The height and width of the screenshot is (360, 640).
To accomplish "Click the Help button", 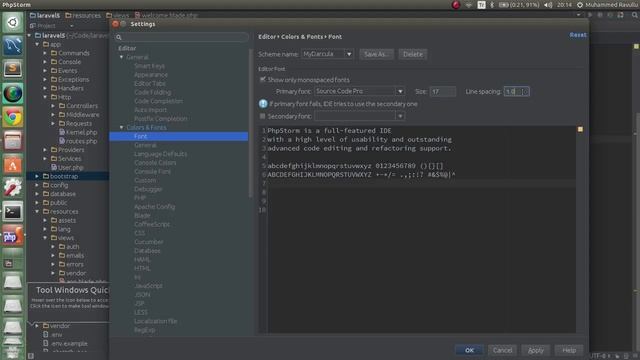I will tap(569, 350).
